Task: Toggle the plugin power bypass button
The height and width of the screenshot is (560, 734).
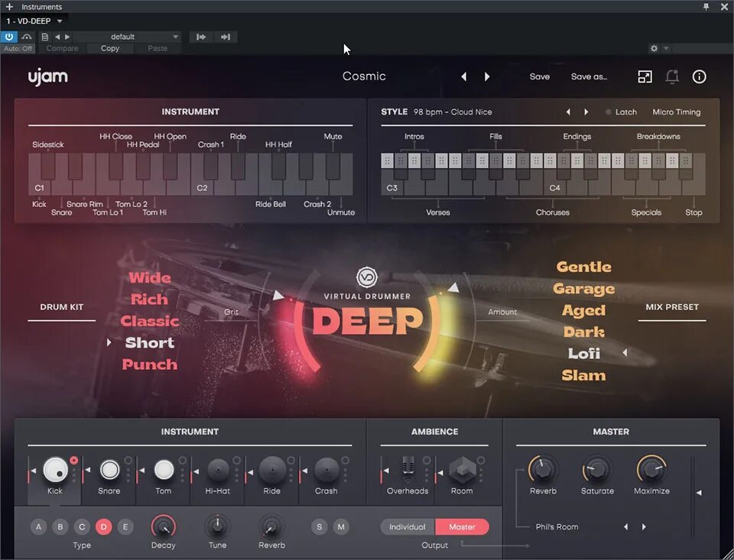Action: coord(9,37)
